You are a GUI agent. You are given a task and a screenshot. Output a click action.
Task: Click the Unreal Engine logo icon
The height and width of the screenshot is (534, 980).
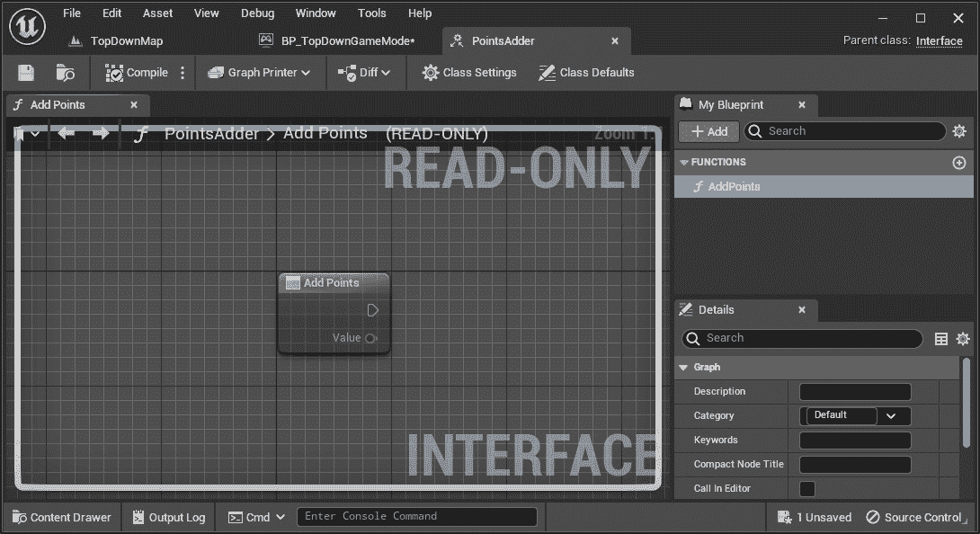pos(28,26)
